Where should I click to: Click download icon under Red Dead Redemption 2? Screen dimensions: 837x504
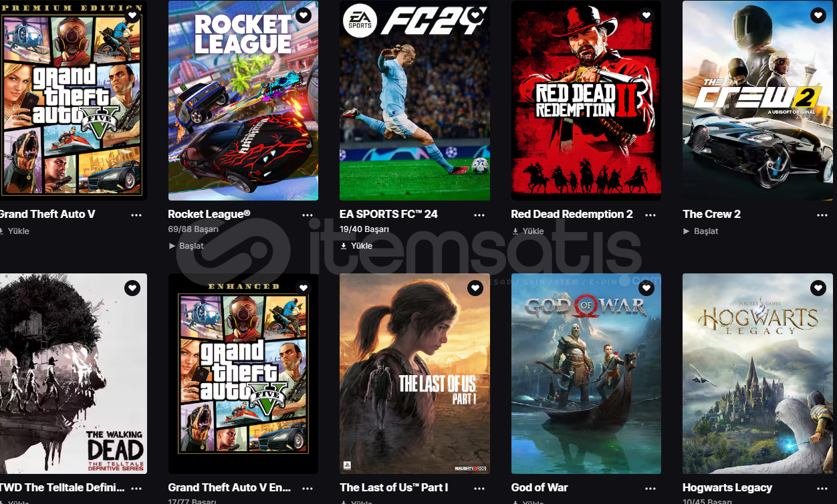pyautogui.click(x=515, y=231)
